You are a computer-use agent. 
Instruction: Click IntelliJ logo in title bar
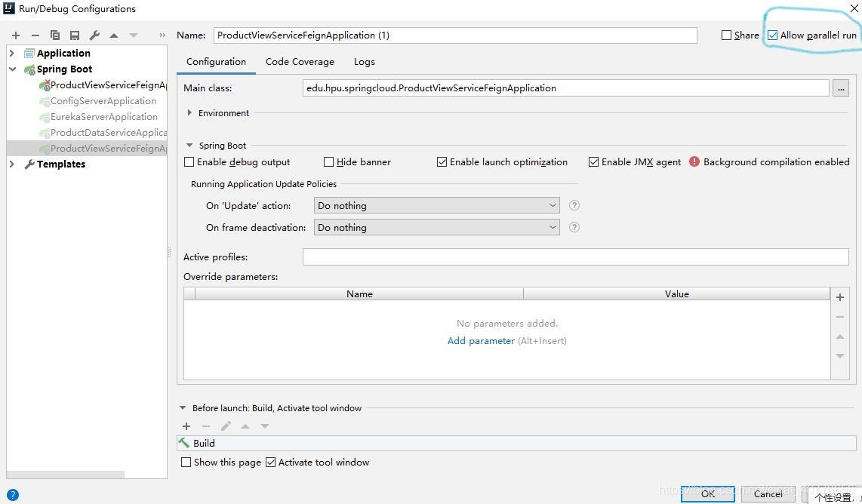click(x=9, y=8)
